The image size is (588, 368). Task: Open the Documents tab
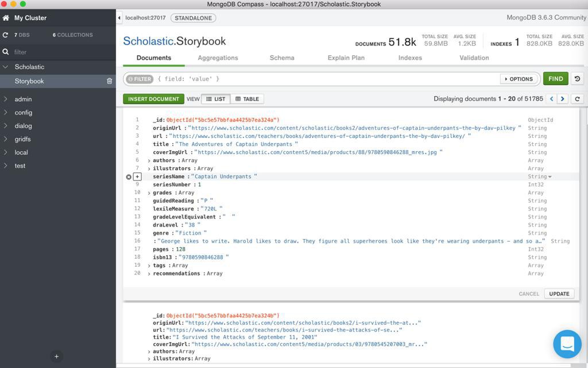[x=154, y=58]
